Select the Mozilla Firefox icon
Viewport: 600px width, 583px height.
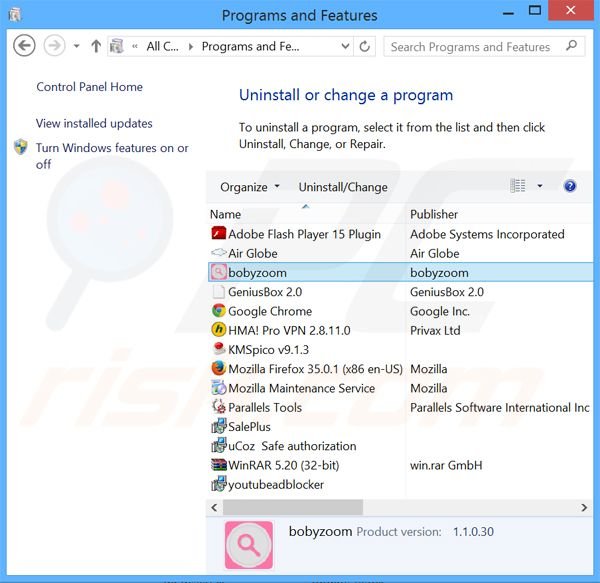tap(218, 368)
